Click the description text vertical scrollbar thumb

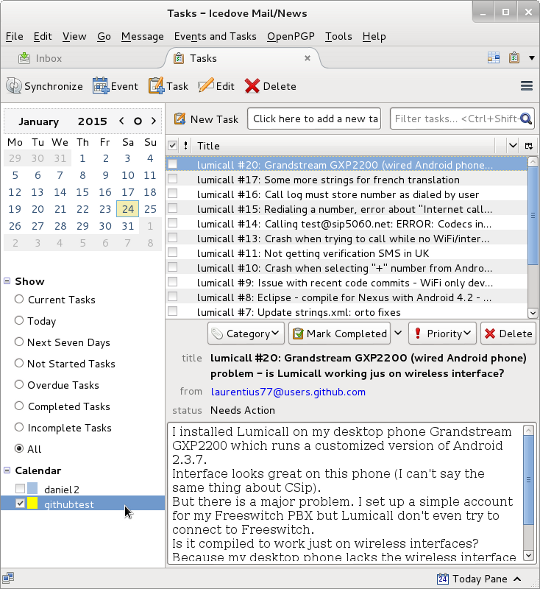pos(528,480)
